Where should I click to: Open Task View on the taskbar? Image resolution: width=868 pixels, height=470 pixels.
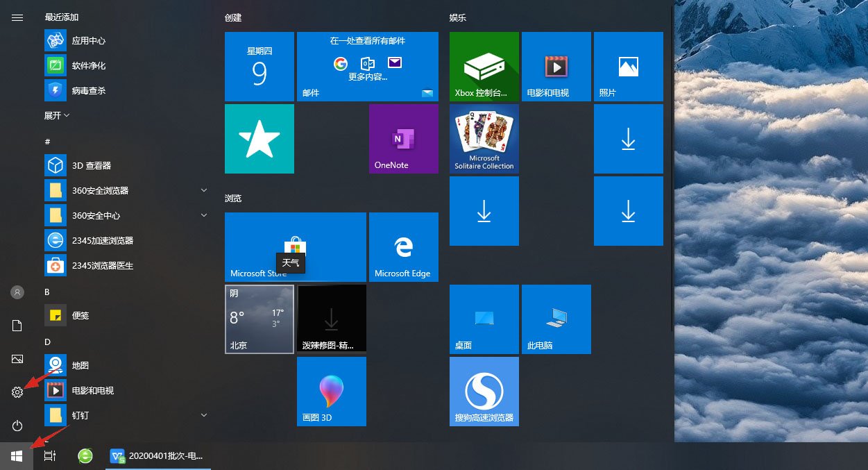click(x=49, y=456)
